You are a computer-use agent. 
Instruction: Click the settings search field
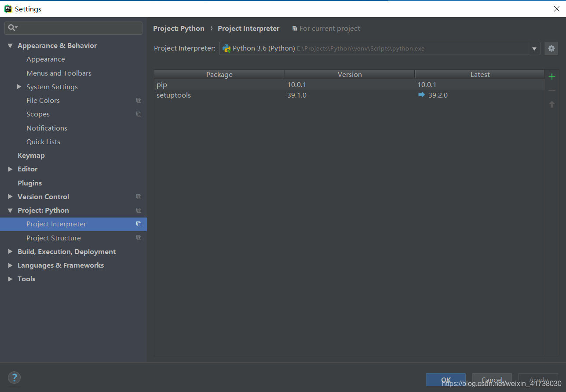(73, 28)
